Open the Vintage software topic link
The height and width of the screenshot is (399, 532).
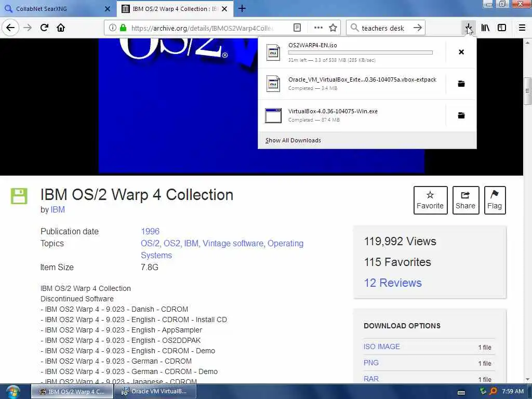coord(233,243)
